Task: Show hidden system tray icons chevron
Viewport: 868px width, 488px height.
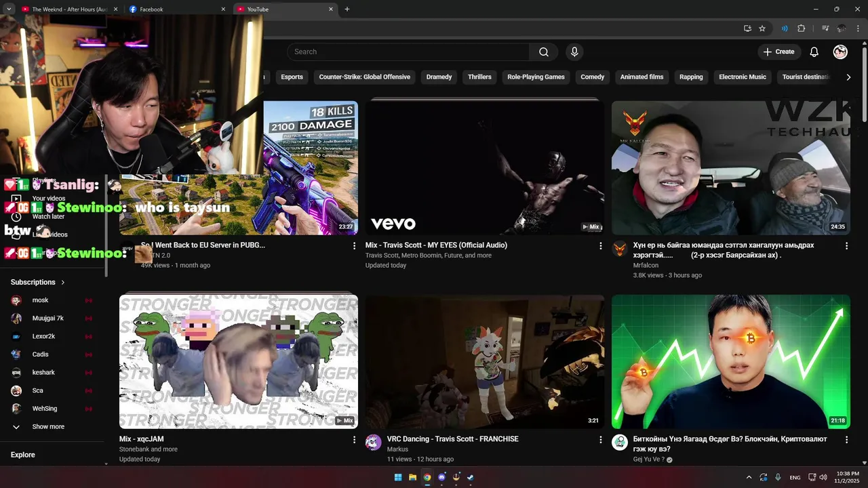Action: (x=749, y=477)
